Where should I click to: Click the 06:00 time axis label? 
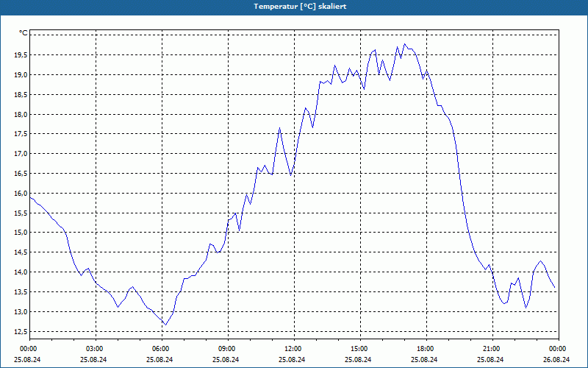pyautogui.click(x=159, y=348)
